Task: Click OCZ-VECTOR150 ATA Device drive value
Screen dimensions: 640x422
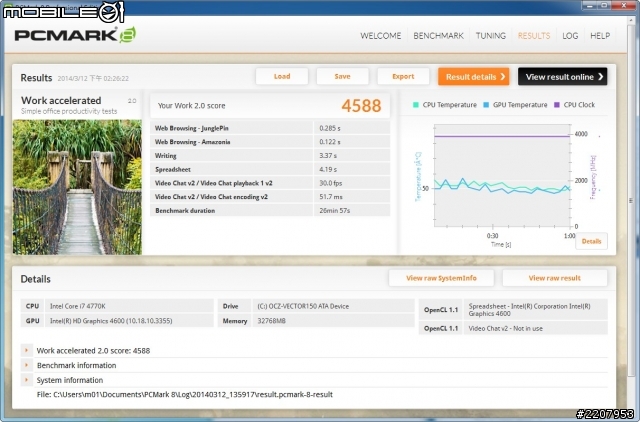Action: point(303,306)
